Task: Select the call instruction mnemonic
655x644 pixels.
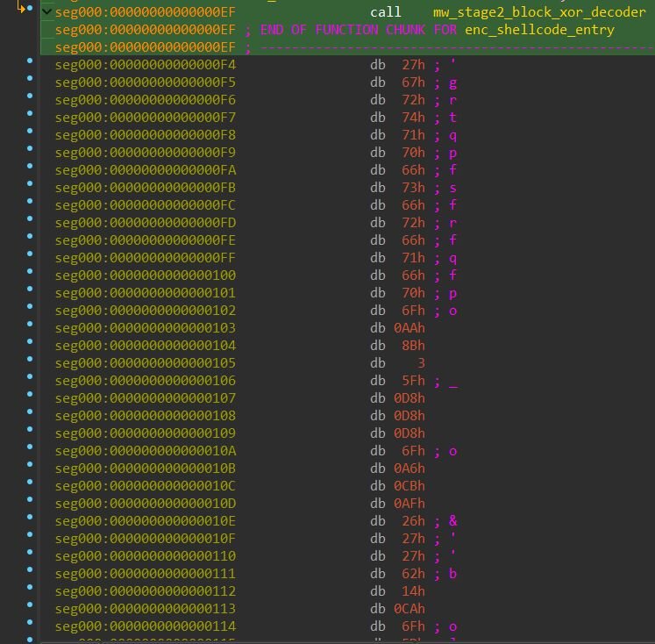Action: coord(386,12)
